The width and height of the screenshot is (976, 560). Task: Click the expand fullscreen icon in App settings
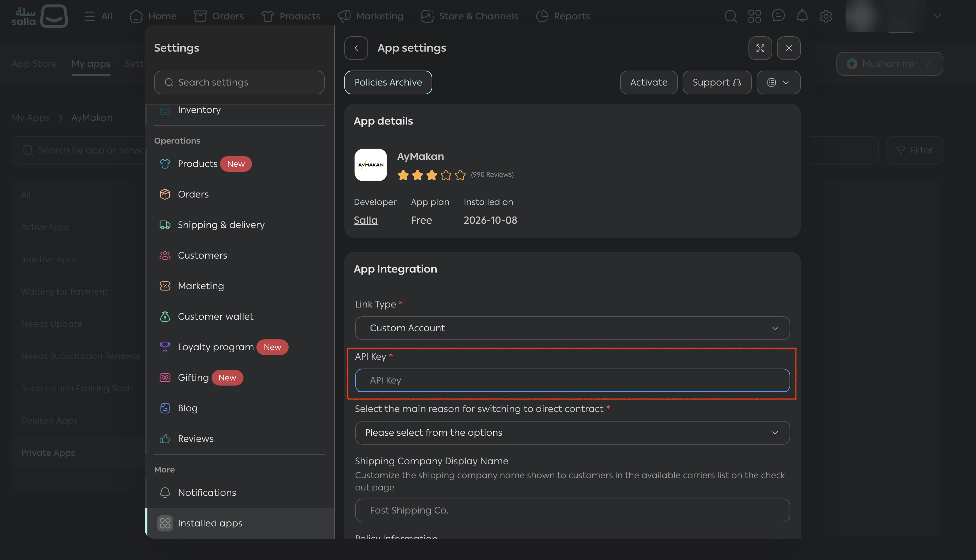pyautogui.click(x=760, y=48)
